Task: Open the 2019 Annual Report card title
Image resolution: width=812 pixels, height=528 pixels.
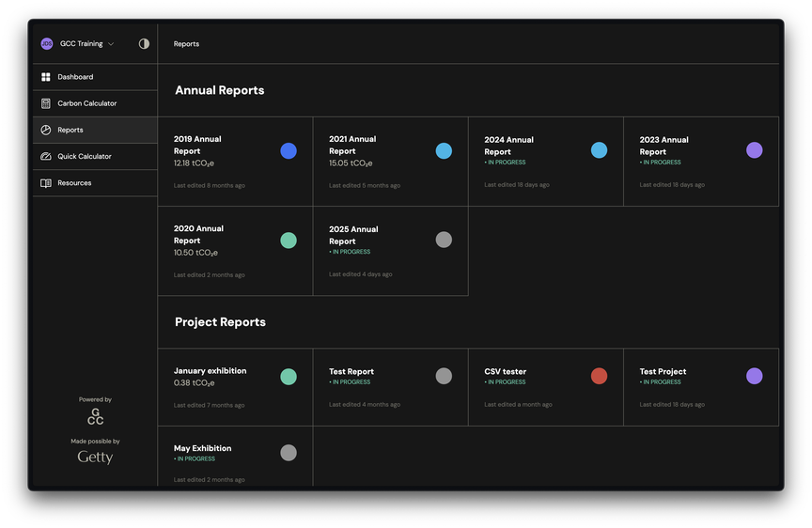Action: [197, 145]
